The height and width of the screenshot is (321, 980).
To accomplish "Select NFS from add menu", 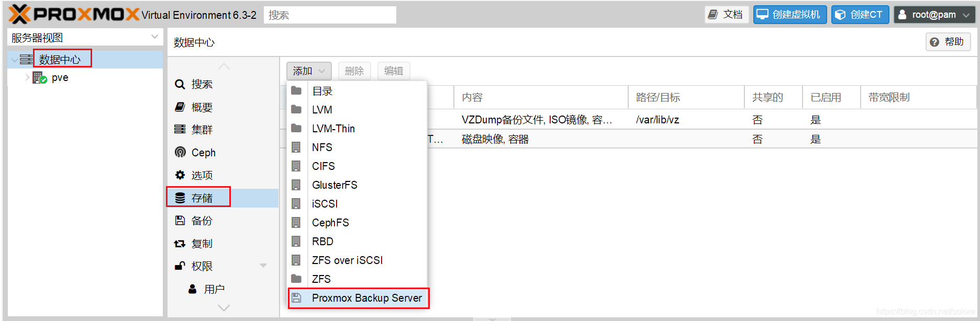I will click(x=357, y=147).
